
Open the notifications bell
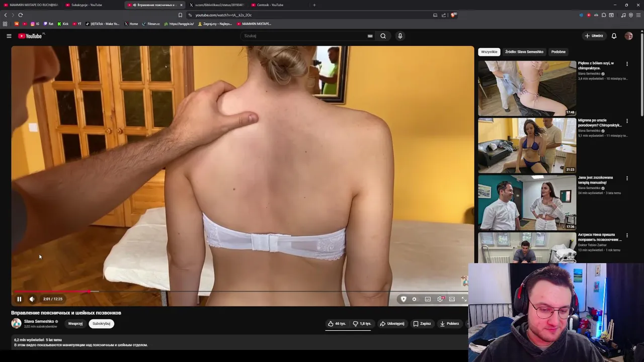[614, 36]
